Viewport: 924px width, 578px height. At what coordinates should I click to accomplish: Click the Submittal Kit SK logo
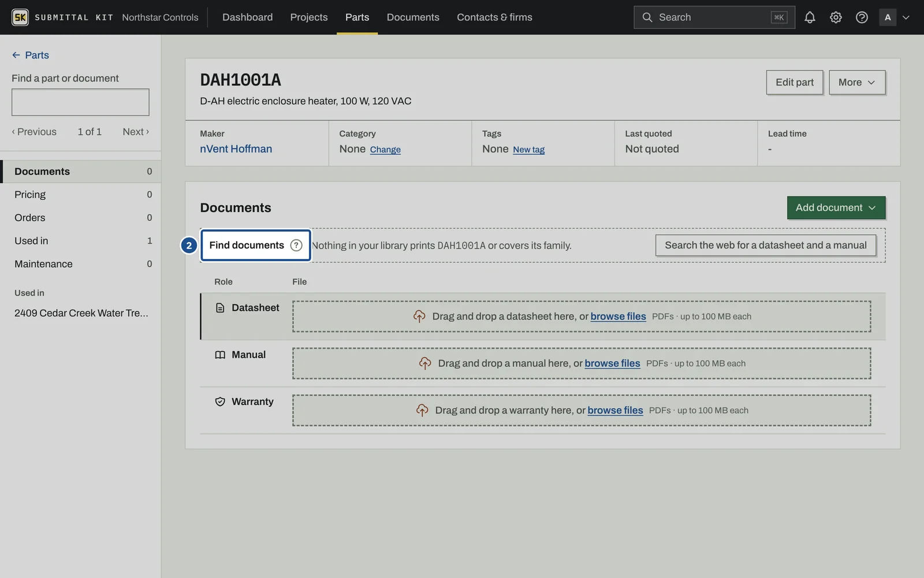[x=20, y=17]
